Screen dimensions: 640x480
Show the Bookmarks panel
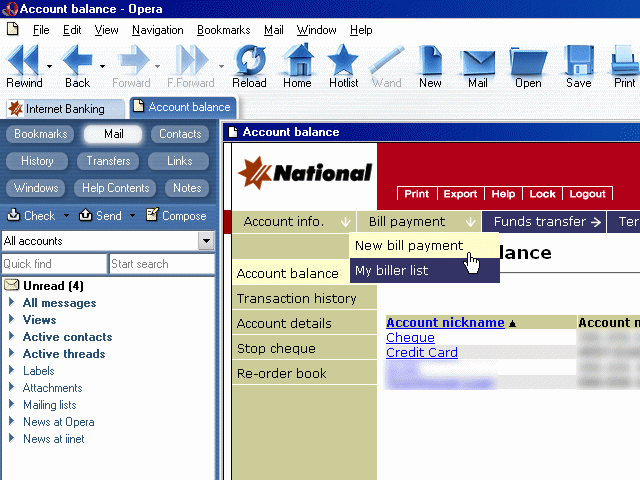pyautogui.click(x=40, y=134)
